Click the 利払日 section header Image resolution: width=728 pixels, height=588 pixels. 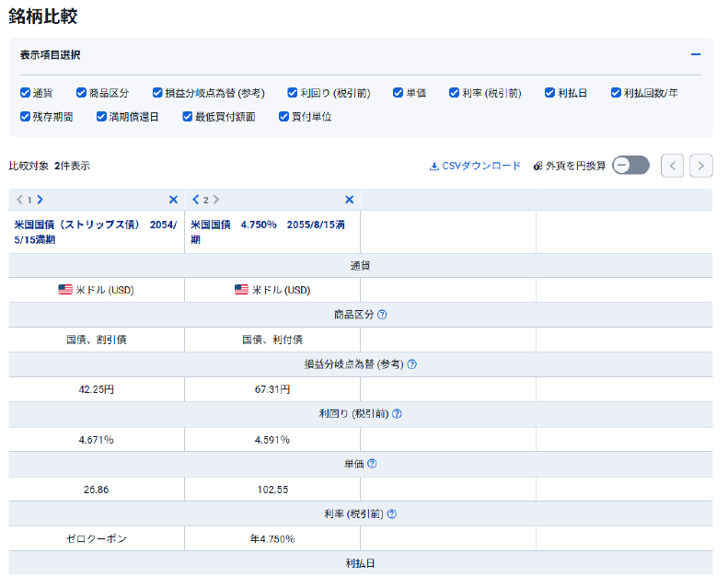(360, 563)
